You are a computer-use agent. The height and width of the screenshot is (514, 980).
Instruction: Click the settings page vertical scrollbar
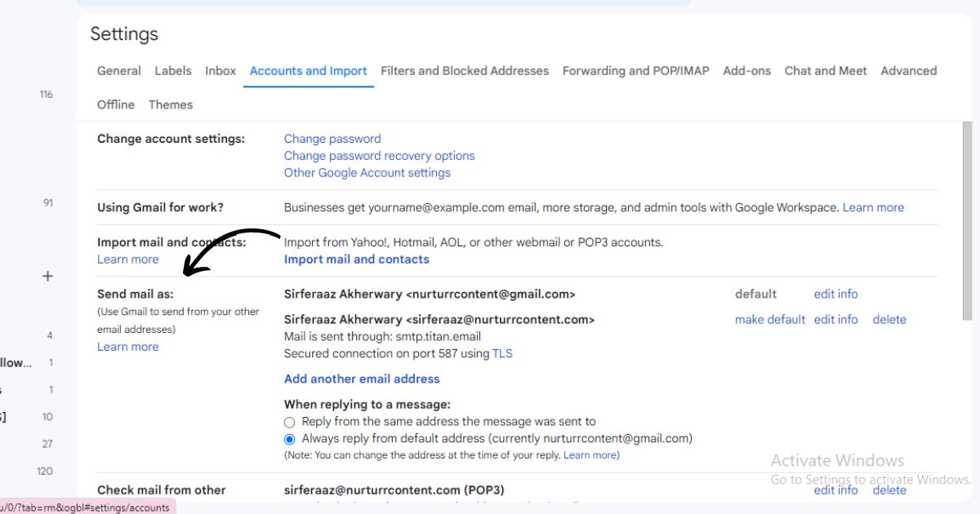tap(968, 220)
